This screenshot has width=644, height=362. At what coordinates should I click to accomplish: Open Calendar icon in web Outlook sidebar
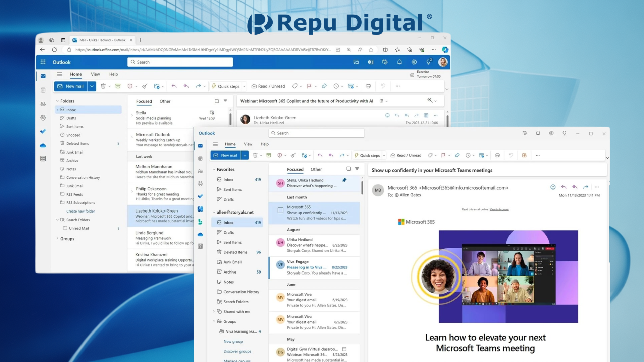pyautogui.click(x=43, y=90)
